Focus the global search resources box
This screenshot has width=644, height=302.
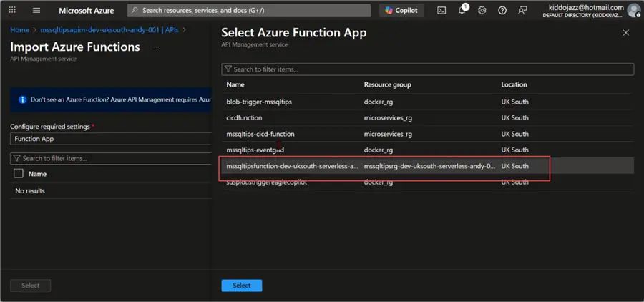click(249, 11)
